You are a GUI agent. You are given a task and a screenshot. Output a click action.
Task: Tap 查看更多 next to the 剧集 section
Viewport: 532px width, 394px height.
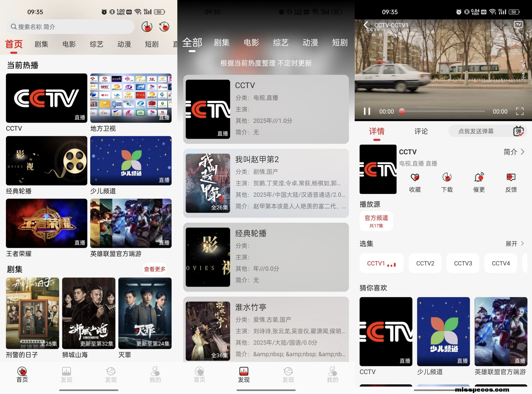click(155, 269)
